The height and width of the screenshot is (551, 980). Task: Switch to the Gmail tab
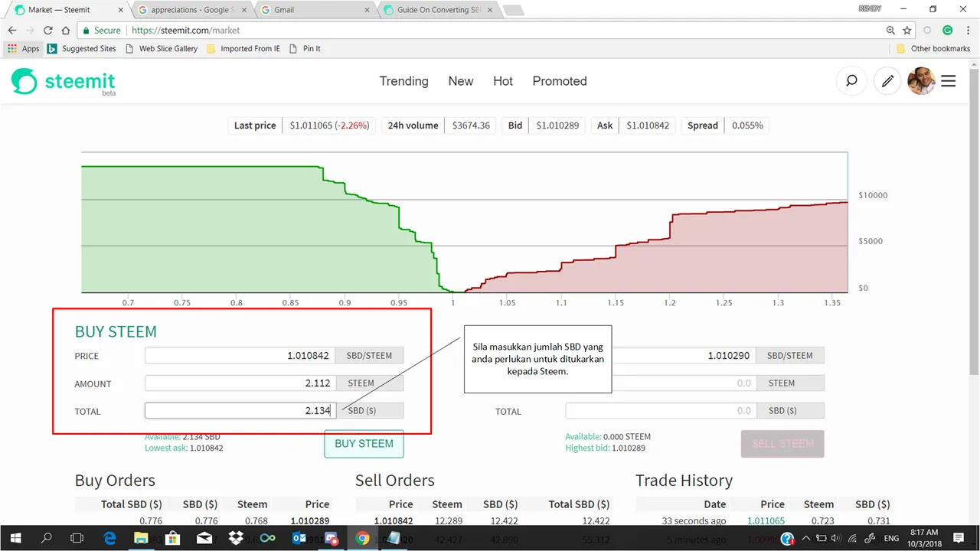coord(315,10)
